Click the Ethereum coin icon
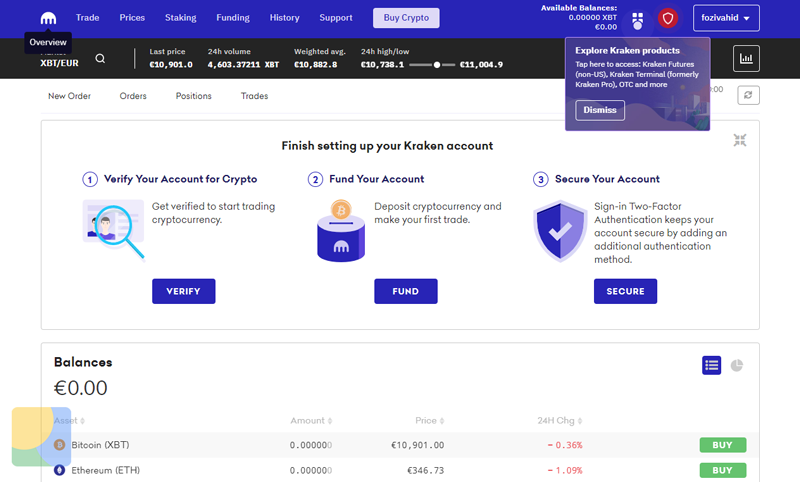 click(x=60, y=470)
